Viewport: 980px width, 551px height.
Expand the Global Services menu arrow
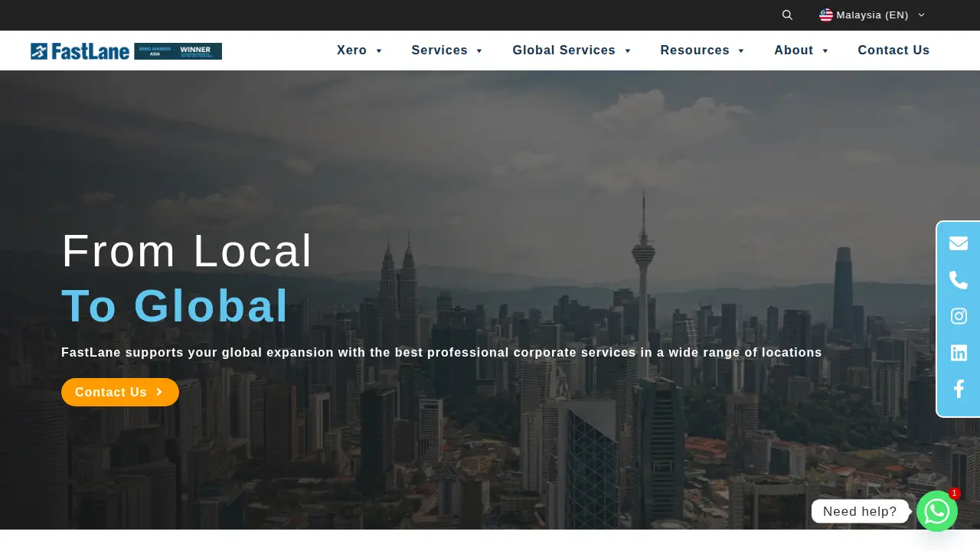[x=628, y=51]
